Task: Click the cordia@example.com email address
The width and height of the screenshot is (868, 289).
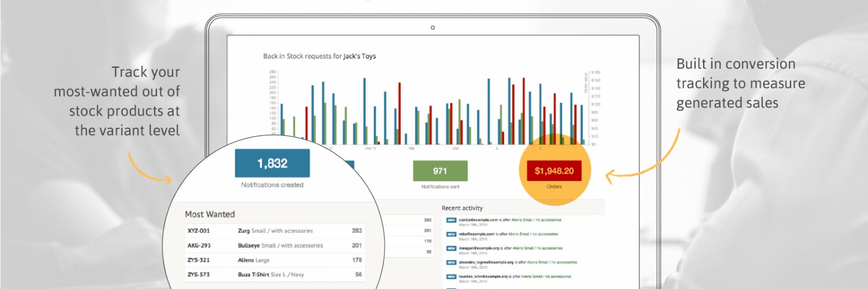Action: point(478,220)
